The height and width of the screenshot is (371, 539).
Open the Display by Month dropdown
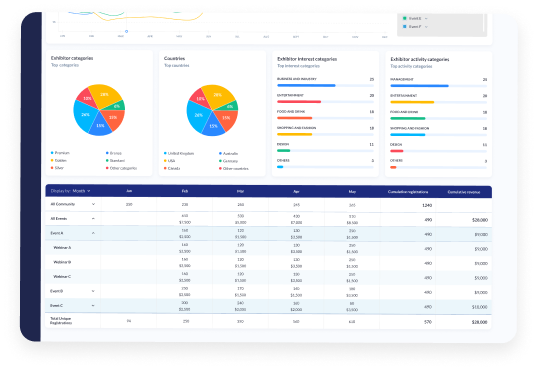70,191
